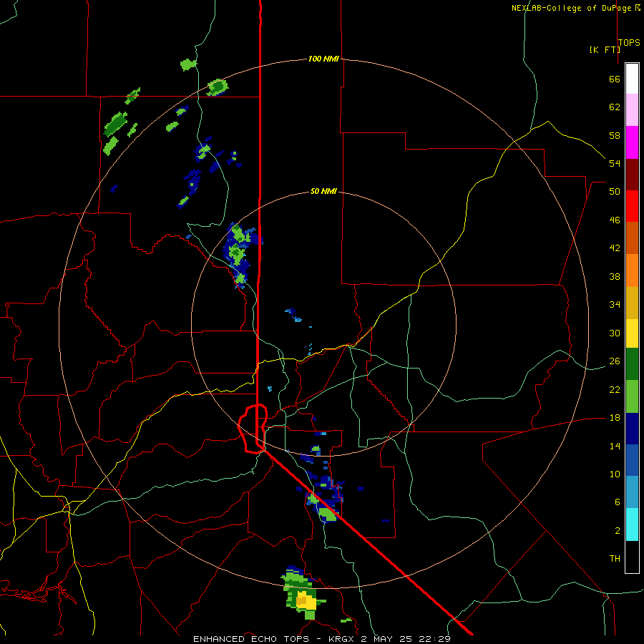Click the legend value "54"
Viewport: 644px width, 644px height.
pyautogui.click(x=615, y=163)
